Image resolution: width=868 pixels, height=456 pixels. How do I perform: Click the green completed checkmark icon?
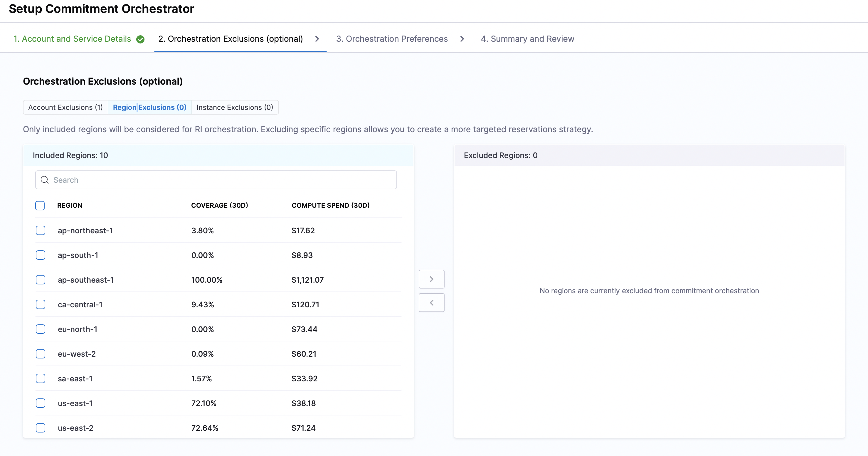tap(140, 39)
